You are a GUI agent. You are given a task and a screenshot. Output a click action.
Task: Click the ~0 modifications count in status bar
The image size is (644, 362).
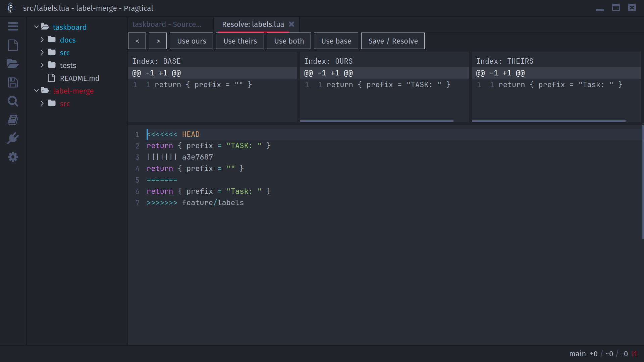pos(609,354)
